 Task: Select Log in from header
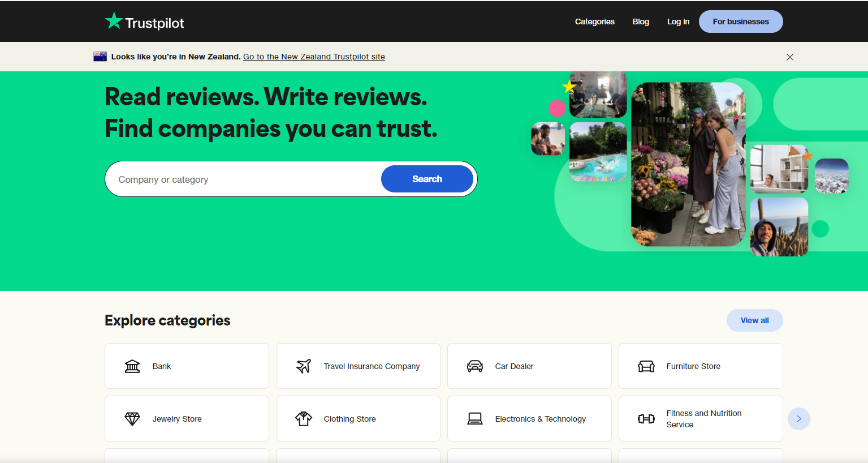678,22
